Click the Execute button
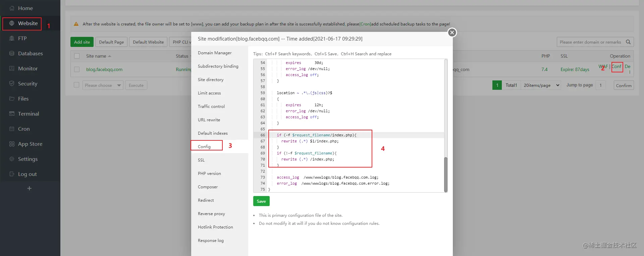 pos(136,85)
